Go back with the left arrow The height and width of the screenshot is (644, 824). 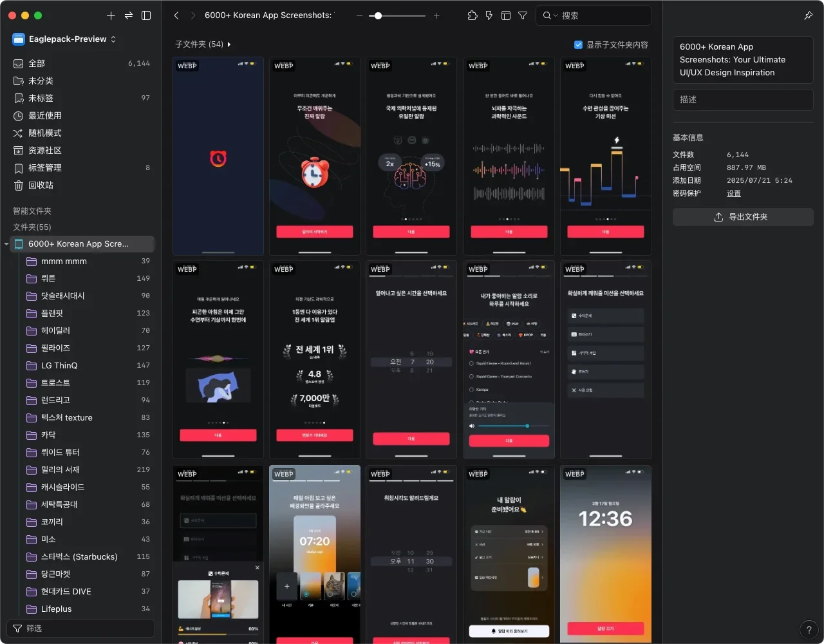tap(176, 15)
